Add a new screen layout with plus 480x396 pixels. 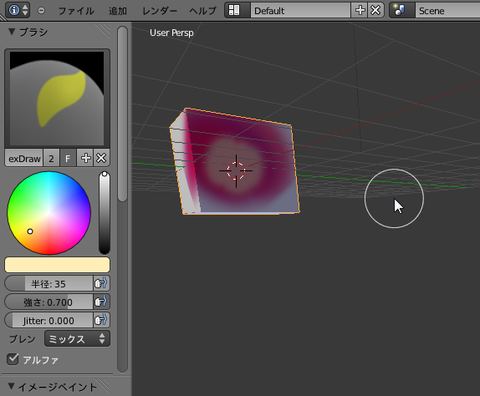(360, 10)
